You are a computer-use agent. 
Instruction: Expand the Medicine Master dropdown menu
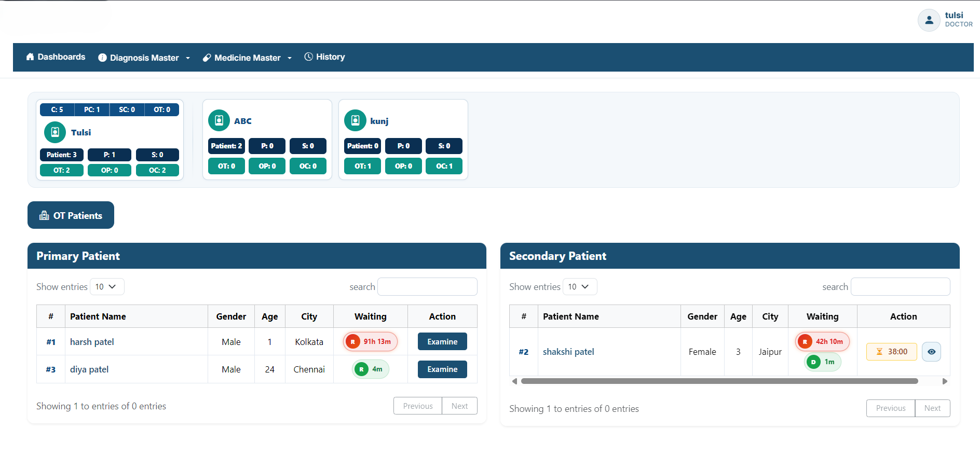[x=248, y=58]
